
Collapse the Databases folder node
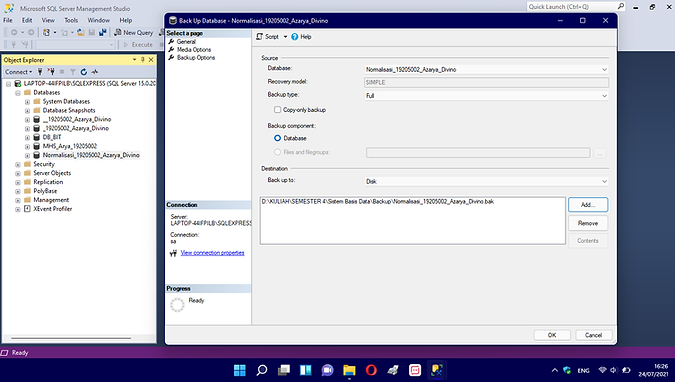18,93
